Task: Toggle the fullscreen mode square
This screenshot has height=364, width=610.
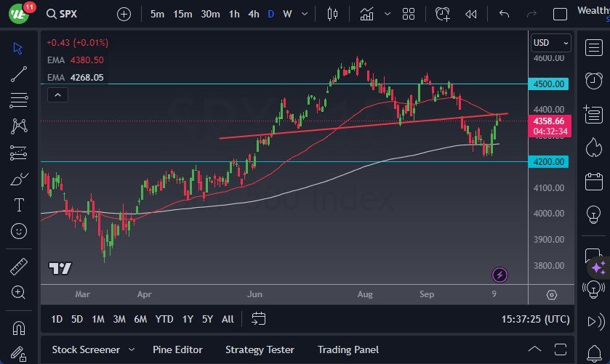Action: 560,14
